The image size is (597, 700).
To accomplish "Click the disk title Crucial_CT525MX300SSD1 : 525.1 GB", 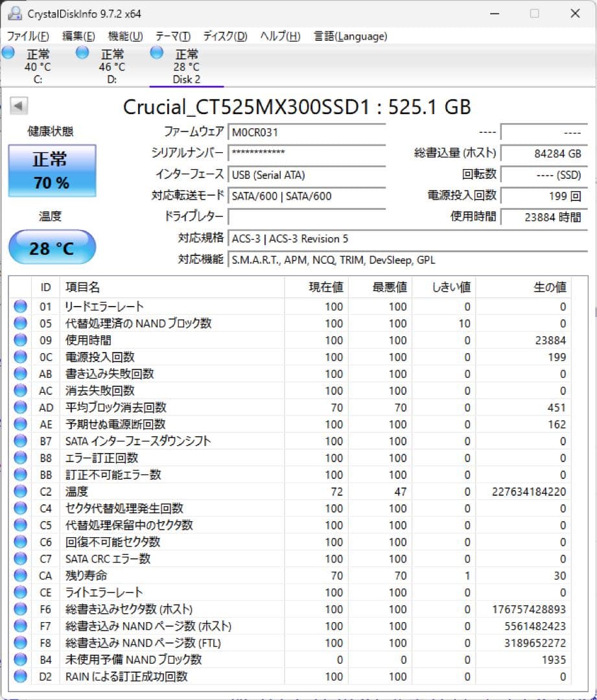I will click(297, 107).
